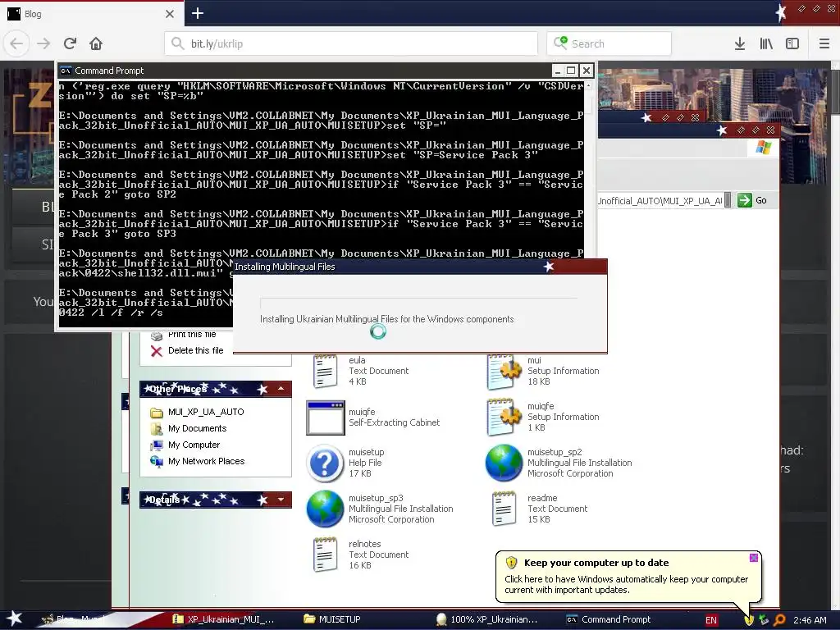Open a new browser tab with plus
840x630 pixels.
(x=197, y=13)
